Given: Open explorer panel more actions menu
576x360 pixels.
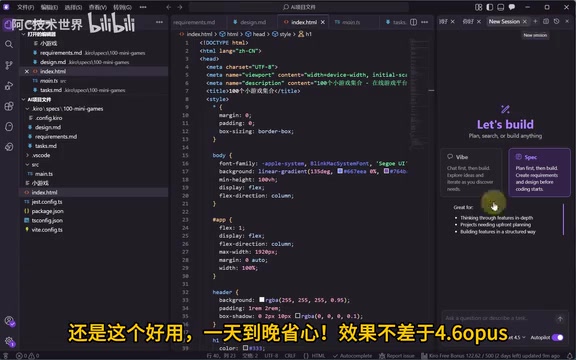Looking at the screenshot, I should tap(159, 22).
